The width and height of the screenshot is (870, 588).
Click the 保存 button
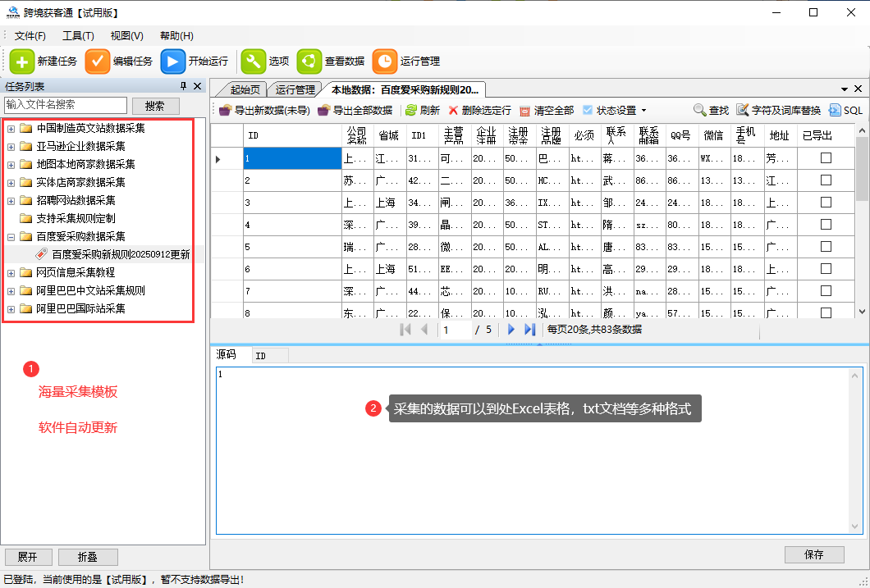[x=813, y=554]
